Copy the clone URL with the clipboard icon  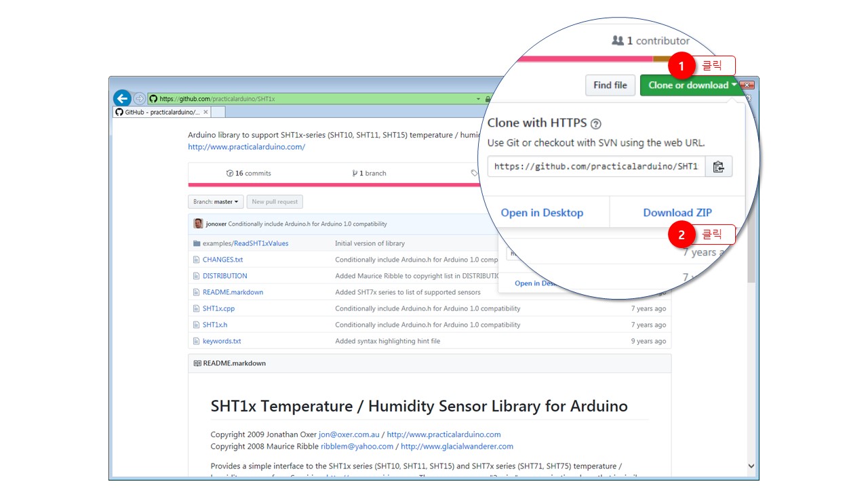pos(719,167)
